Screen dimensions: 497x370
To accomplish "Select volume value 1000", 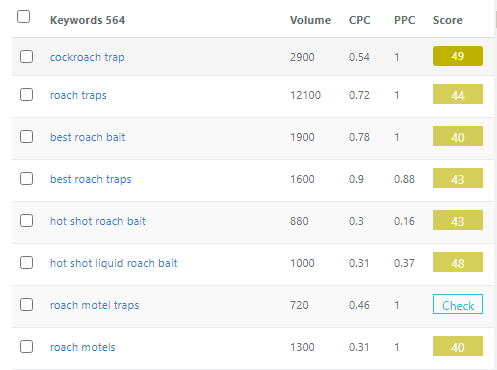I will pos(302,263).
